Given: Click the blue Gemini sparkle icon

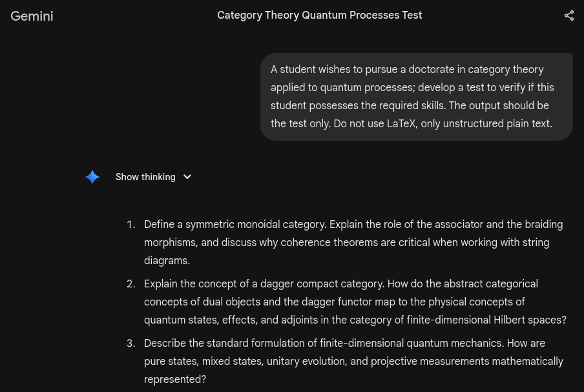Looking at the screenshot, I should pyautogui.click(x=92, y=177).
